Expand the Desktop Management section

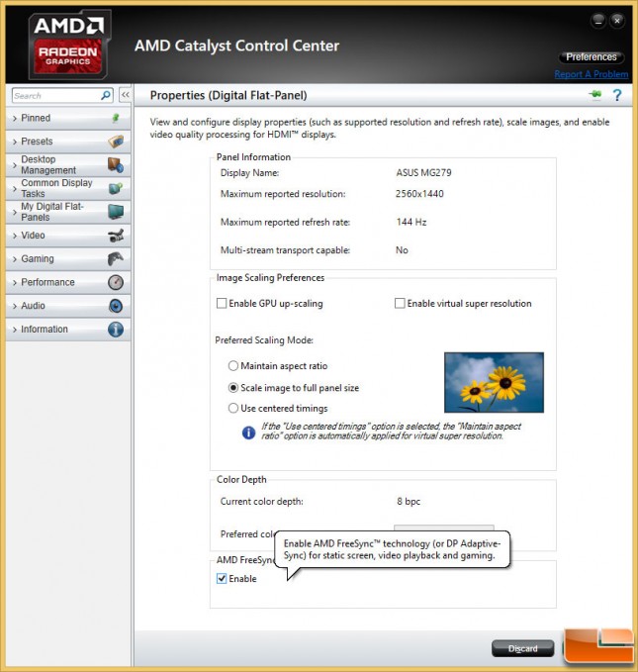click(x=68, y=165)
